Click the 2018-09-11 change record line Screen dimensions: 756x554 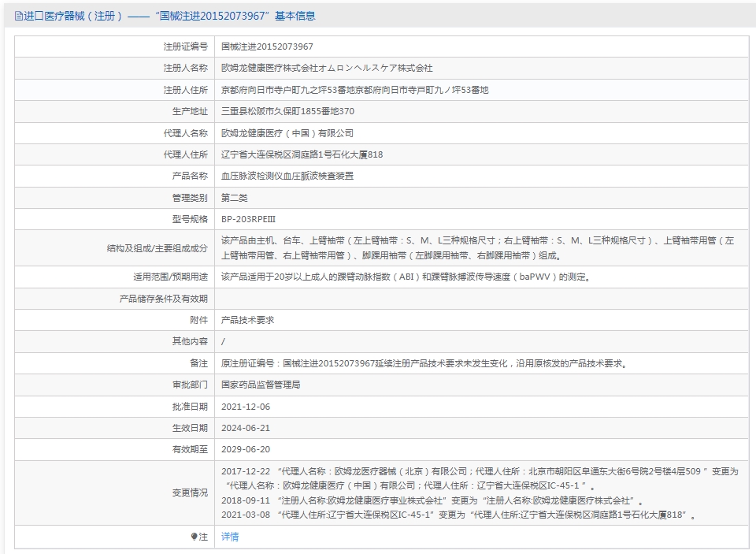432,501
